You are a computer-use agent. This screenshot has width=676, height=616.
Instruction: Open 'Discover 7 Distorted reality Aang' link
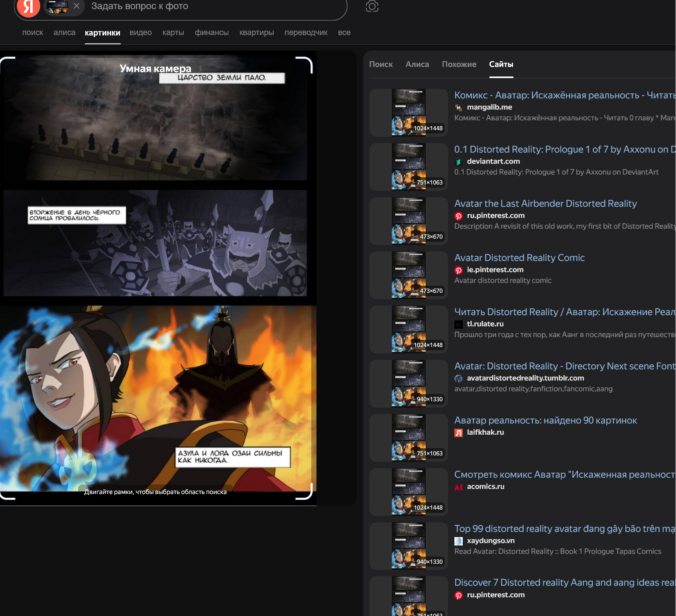[x=565, y=583]
